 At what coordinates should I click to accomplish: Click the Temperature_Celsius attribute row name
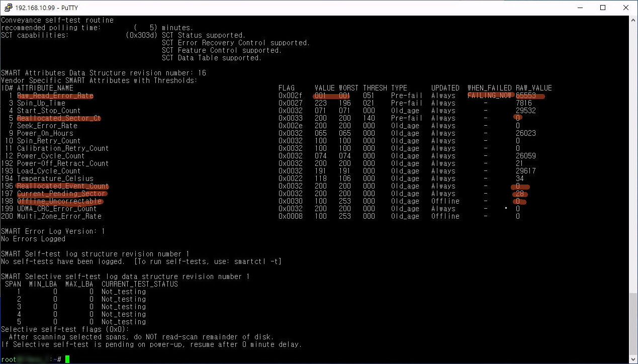(55, 178)
